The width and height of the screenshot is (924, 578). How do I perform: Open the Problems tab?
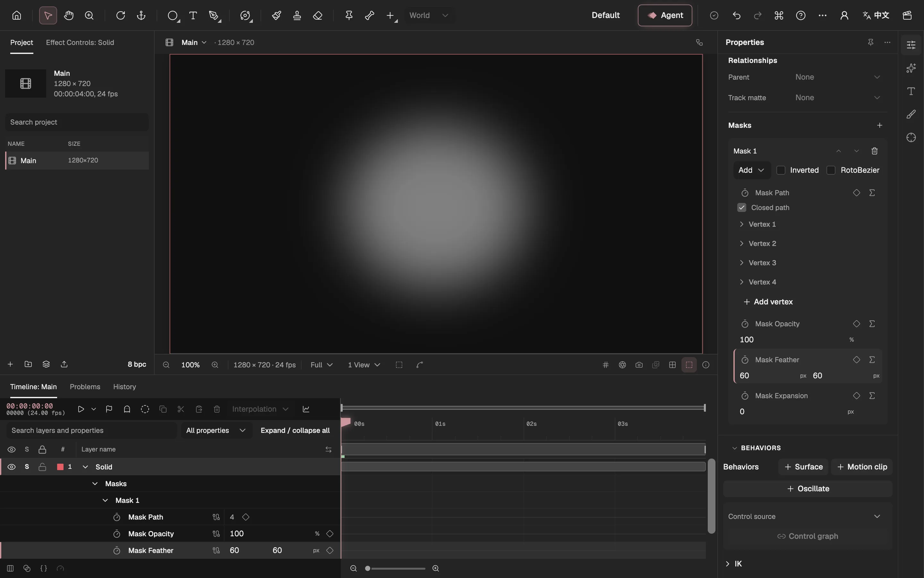85,387
